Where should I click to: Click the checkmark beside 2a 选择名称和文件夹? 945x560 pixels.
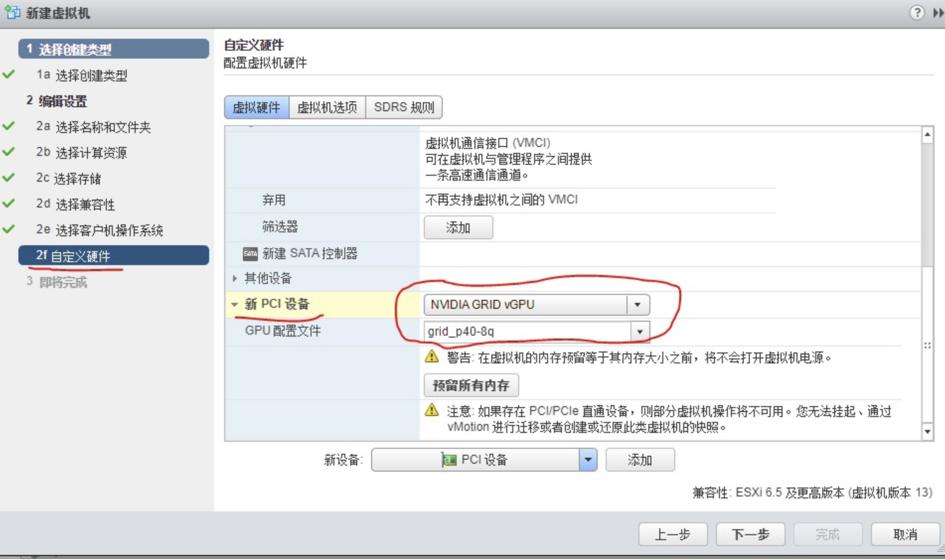pos(8,126)
